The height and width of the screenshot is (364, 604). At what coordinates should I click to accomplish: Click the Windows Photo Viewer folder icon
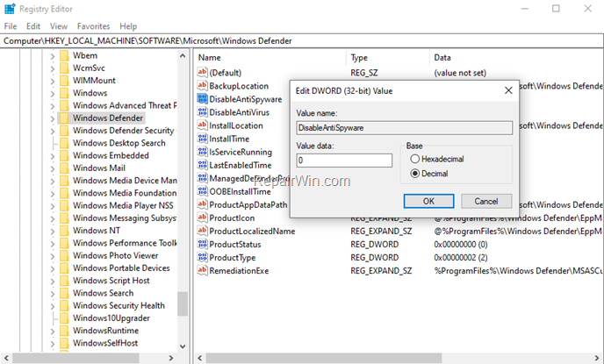pyautogui.click(x=64, y=255)
